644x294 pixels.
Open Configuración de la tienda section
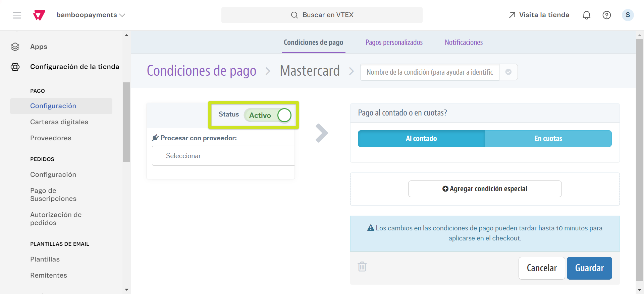(74, 67)
